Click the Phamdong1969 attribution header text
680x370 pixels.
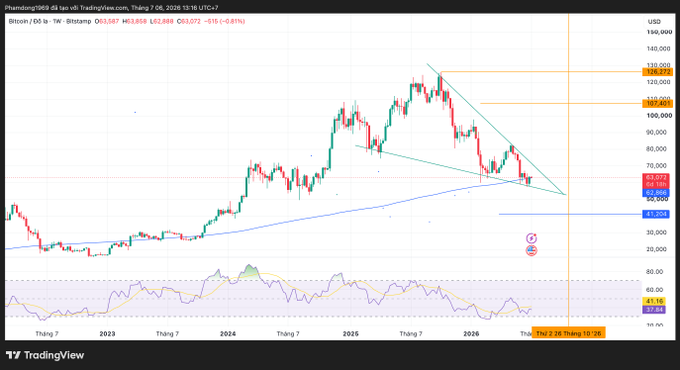111,8
